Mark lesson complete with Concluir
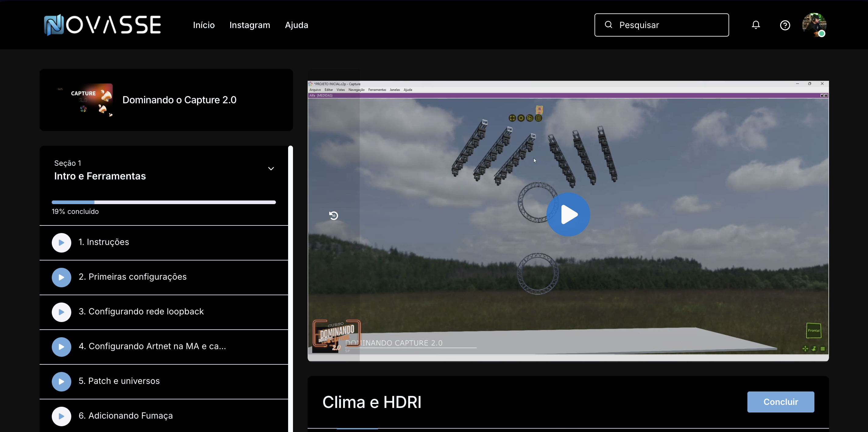The image size is (868, 432). [780, 402]
